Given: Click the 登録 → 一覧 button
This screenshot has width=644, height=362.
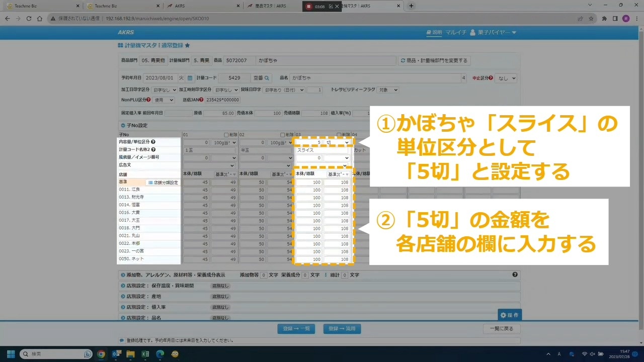Looking at the screenshot, I should [x=296, y=329].
